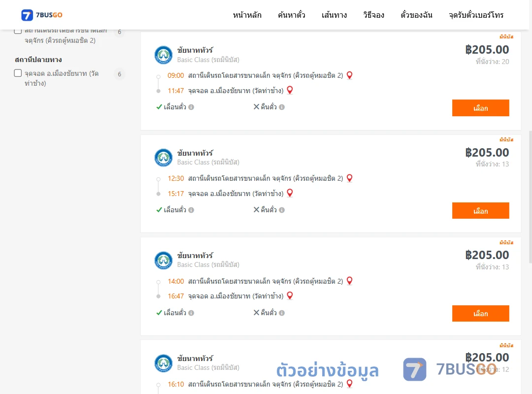Click operator logo of the 14:00 trip
532x394 pixels.
(164, 261)
